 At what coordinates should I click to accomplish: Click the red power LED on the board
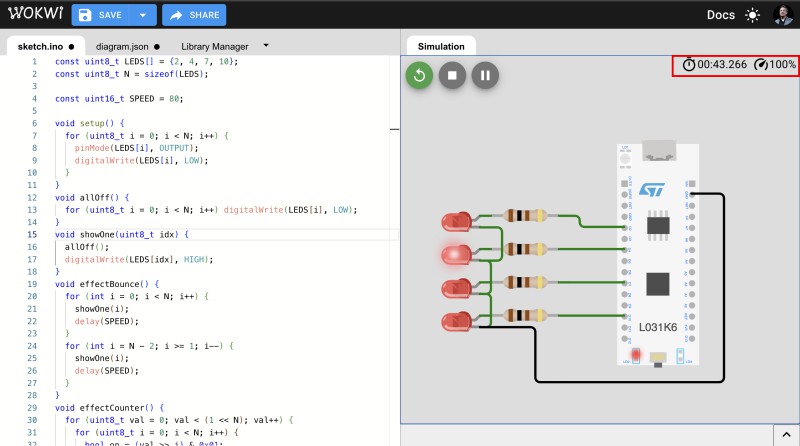click(x=636, y=354)
